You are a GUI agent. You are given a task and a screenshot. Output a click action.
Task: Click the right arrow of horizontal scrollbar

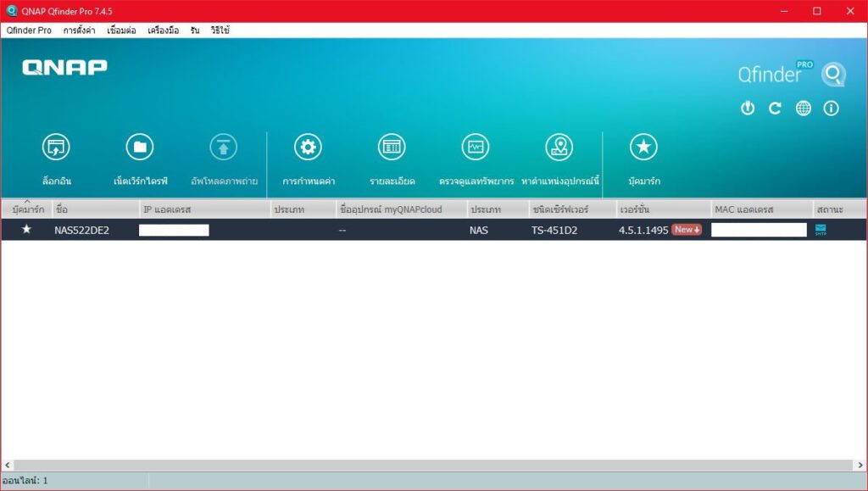click(x=861, y=465)
